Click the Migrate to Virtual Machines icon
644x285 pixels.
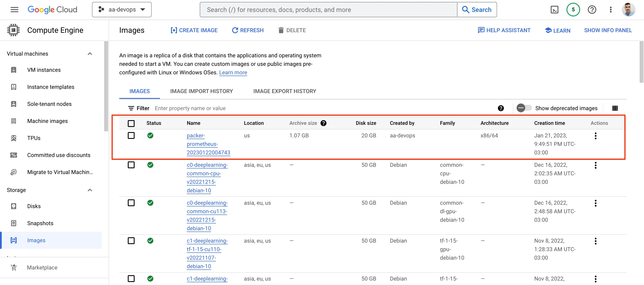coord(13,172)
